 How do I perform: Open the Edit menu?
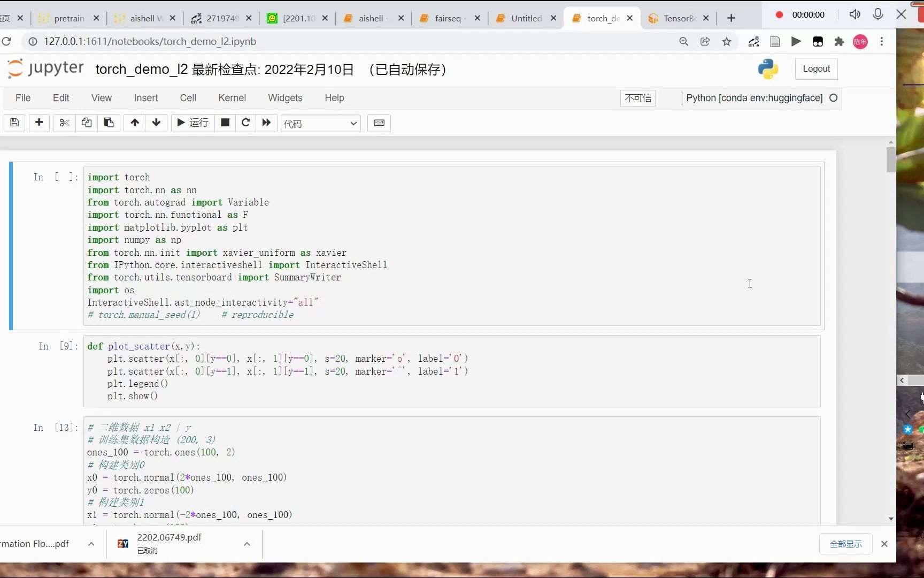pos(61,98)
